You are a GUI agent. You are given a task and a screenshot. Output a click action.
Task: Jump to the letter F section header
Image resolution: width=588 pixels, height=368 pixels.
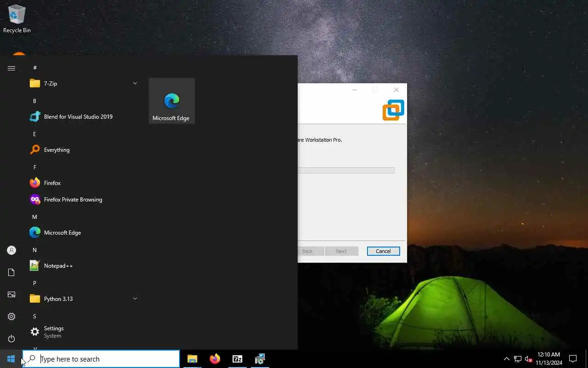click(34, 167)
